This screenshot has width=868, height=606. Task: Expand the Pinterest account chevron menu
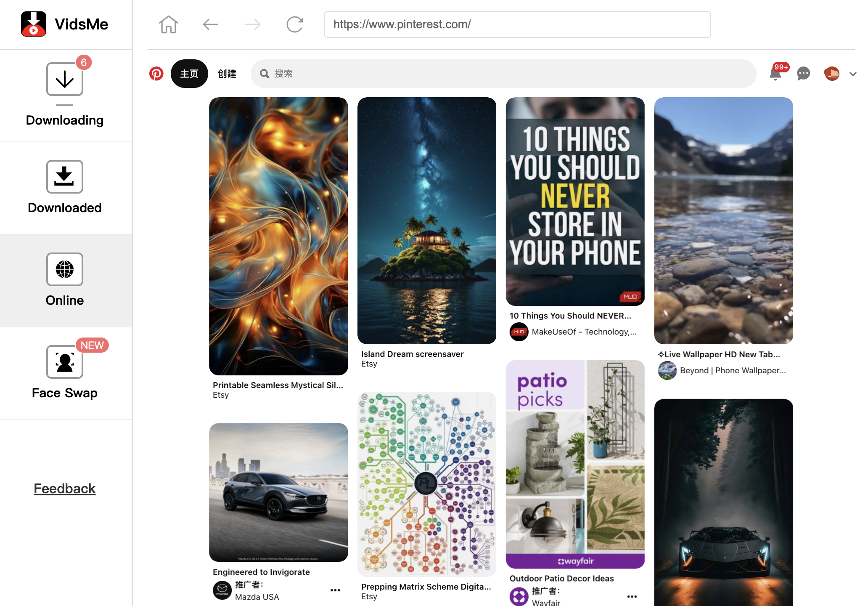coord(853,74)
